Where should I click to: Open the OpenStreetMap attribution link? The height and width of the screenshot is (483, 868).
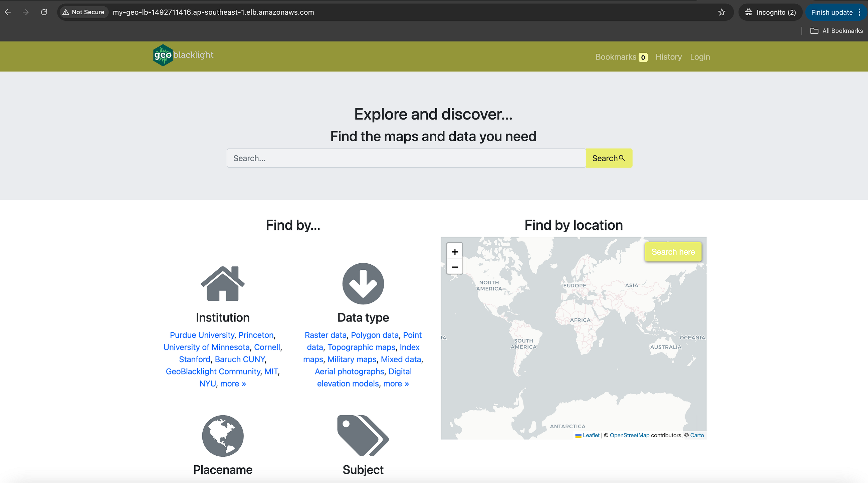coord(629,435)
